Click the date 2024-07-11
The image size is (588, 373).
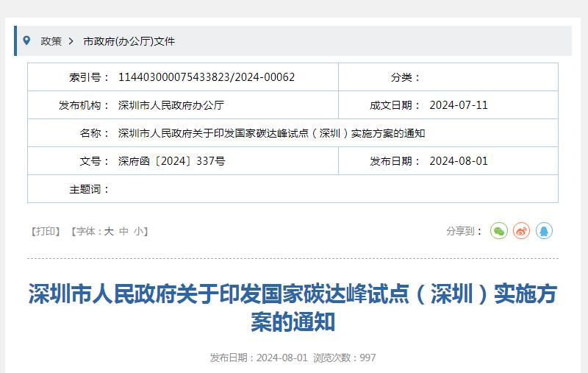459,105
